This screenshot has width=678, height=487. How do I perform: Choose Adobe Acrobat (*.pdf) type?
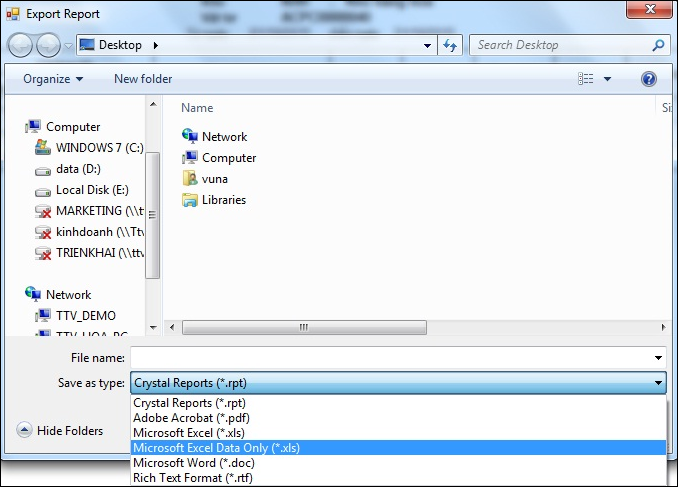coord(398,418)
